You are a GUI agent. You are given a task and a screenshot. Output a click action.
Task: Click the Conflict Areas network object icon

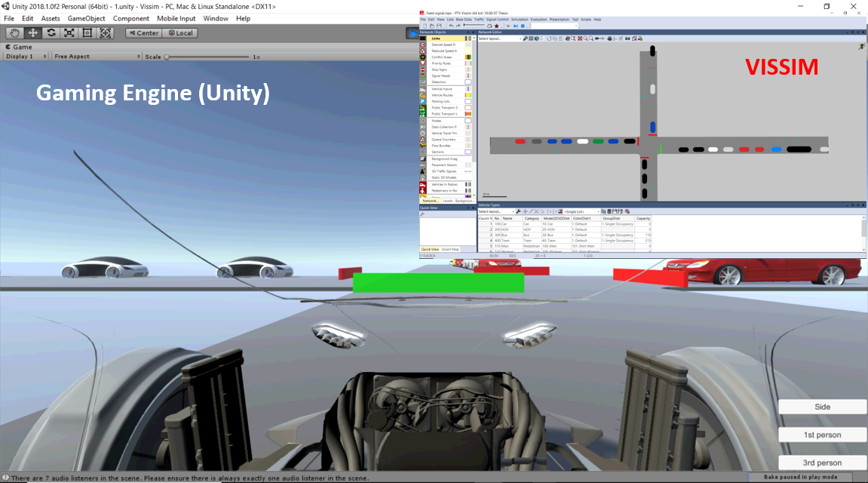423,57
